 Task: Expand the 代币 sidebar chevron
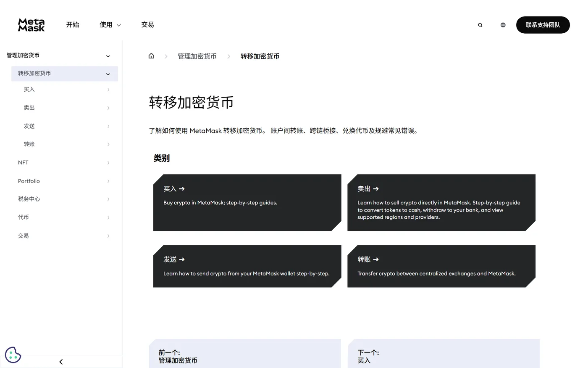[x=108, y=217]
